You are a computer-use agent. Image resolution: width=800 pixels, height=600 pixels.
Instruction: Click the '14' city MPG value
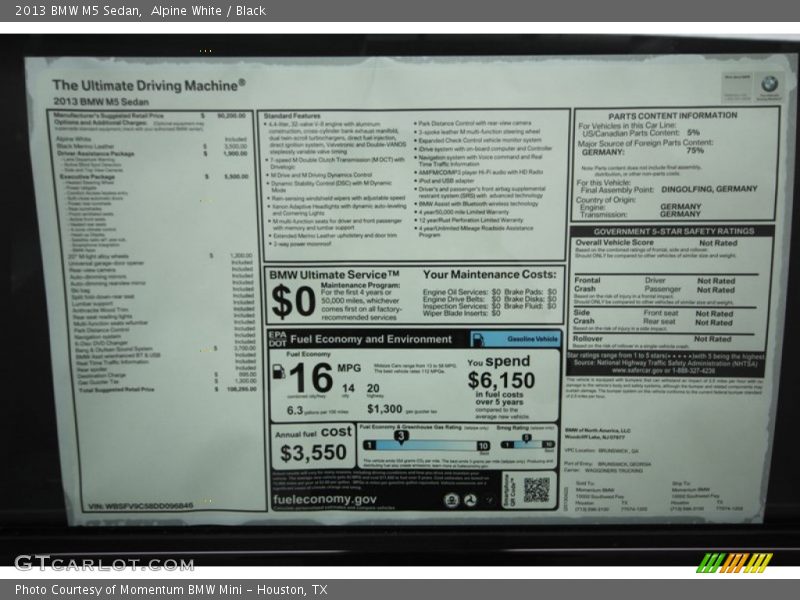coord(348,388)
